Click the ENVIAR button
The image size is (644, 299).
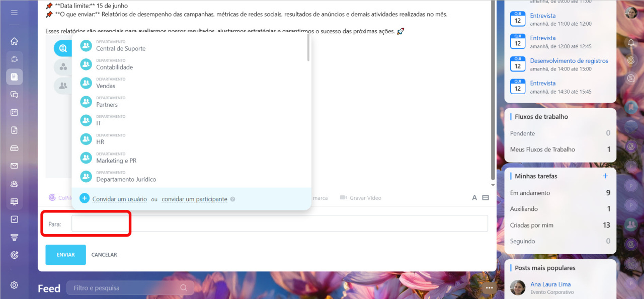tap(65, 255)
